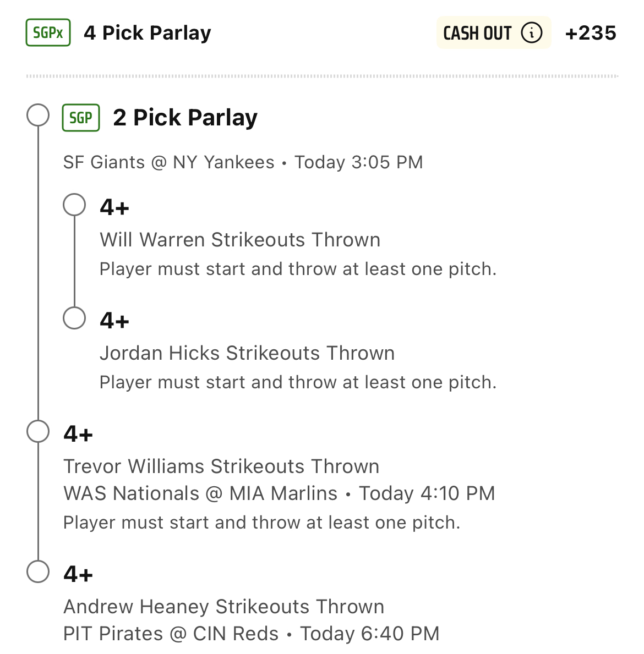Open SF Giants @ NY Yankees matchup
644x654 pixels.
coord(168,162)
